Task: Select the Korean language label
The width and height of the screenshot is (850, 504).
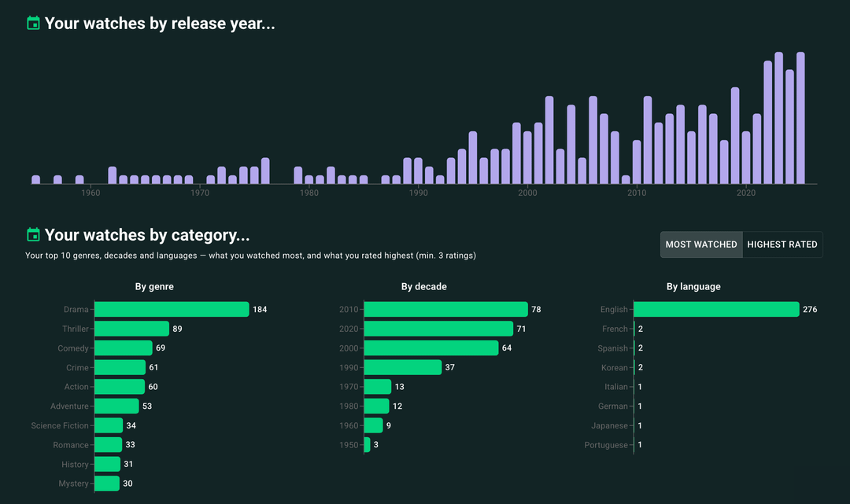Action: click(x=614, y=367)
